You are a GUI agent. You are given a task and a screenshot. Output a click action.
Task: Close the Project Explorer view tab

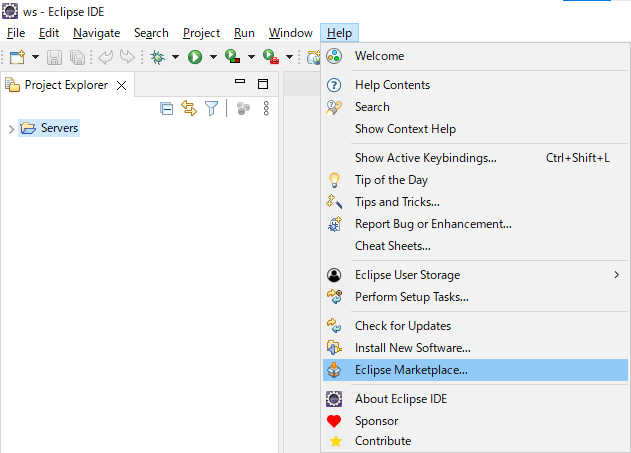[122, 85]
